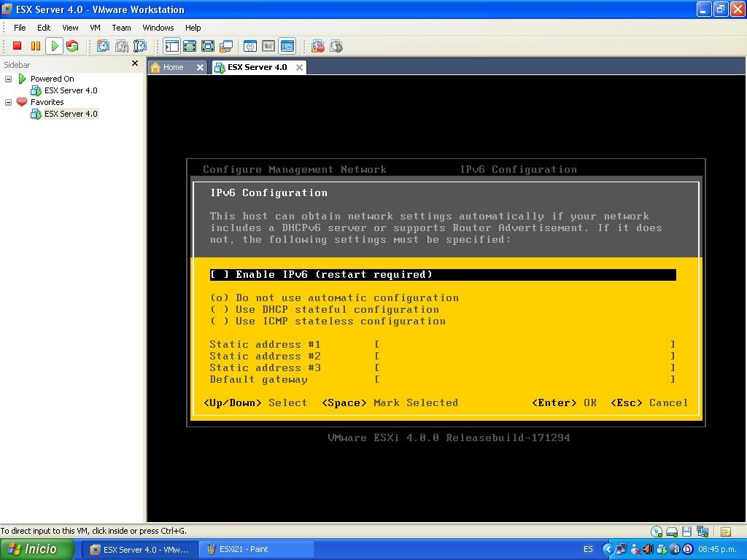This screenshot has height=560, width=747.
Task: Close the Sidebar panel
Action: (135, 63)
